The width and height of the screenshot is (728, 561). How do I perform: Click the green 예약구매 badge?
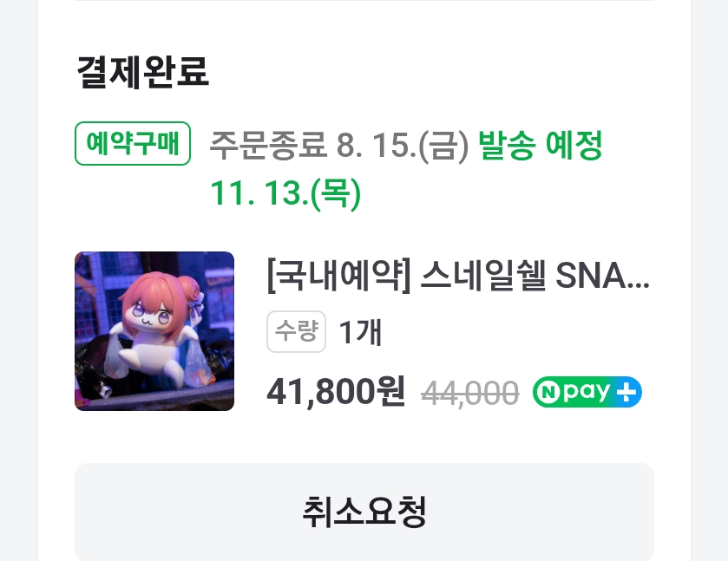[133, 143]
